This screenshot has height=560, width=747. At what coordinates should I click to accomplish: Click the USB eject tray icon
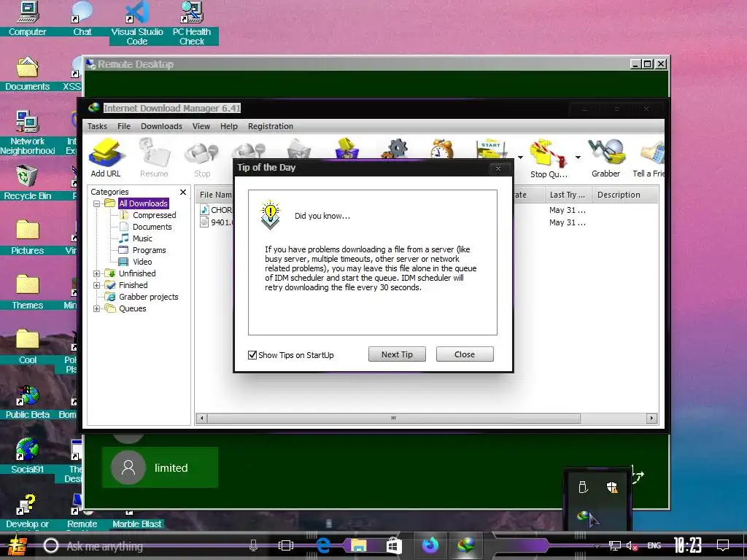[x=583, y=487]
